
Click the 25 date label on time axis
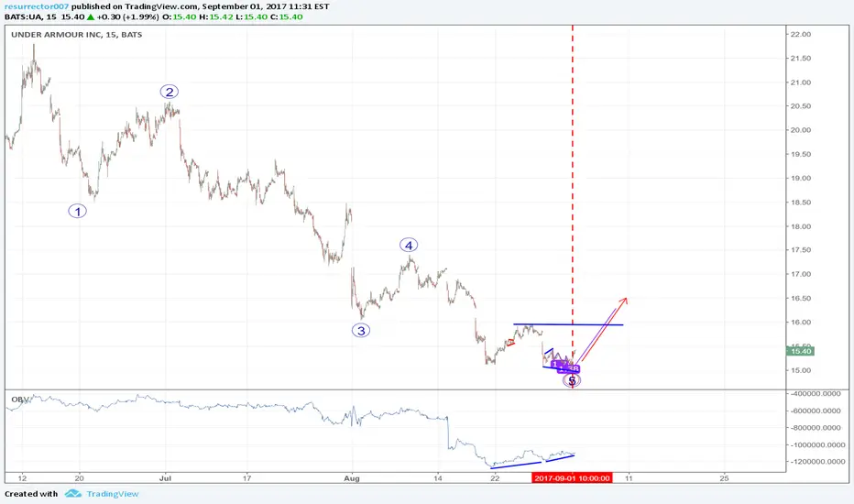coord(724,478)
